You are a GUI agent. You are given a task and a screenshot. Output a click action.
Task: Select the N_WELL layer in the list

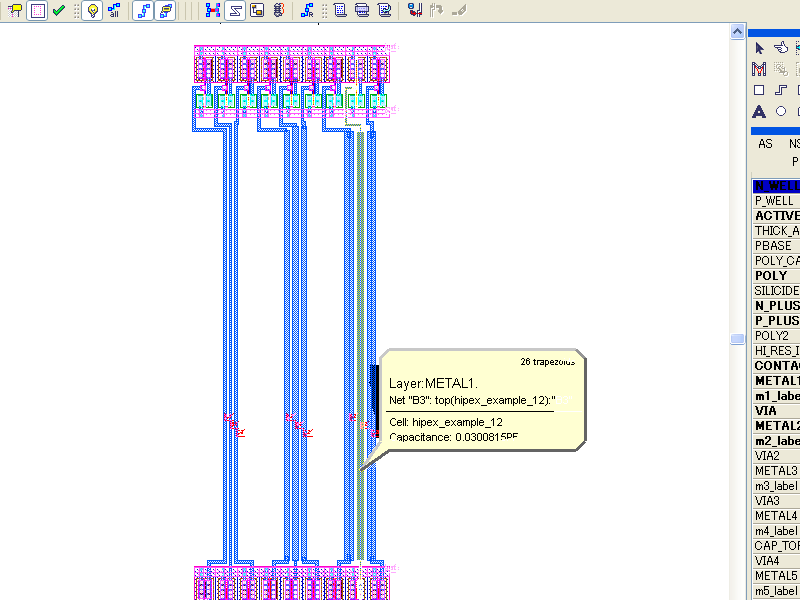776,186
